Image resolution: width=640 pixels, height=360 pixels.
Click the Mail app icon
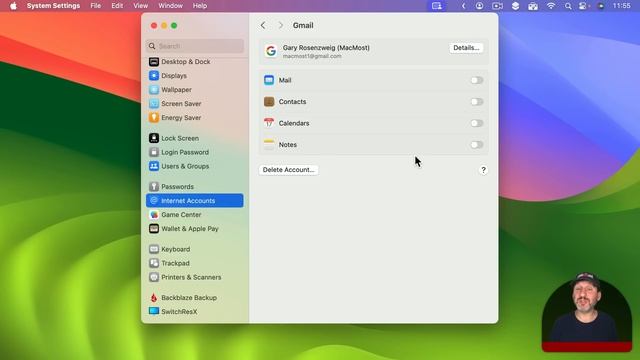pyautogui.click(x=269, y=80)
